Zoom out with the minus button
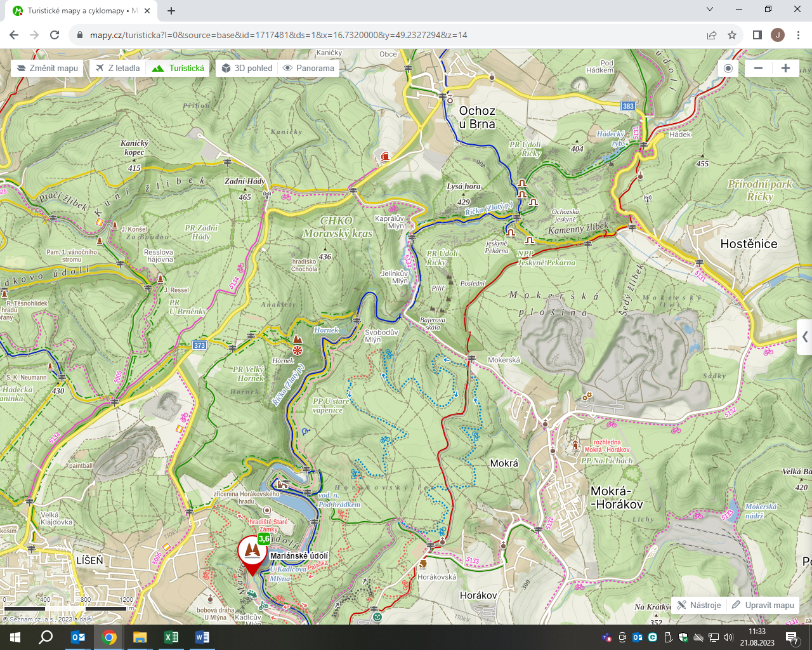This screenshot has width=812, height=650. pyautogui.click(x=758, y=69)
